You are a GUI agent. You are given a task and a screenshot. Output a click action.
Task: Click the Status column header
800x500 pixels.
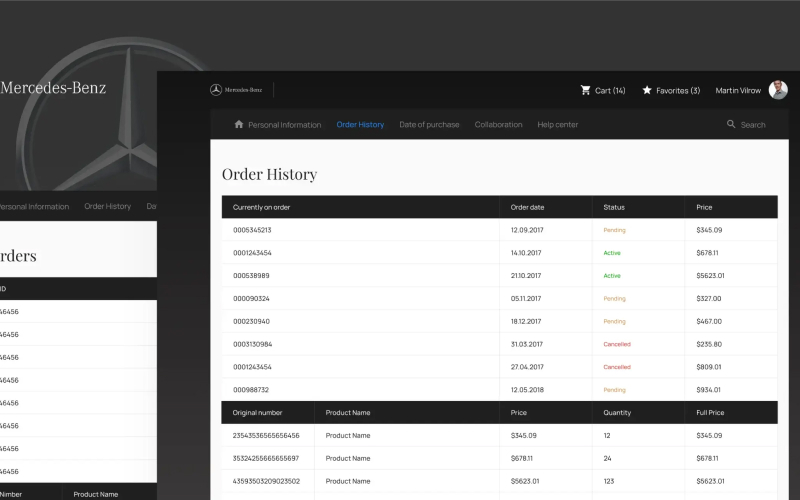(614, 207)
